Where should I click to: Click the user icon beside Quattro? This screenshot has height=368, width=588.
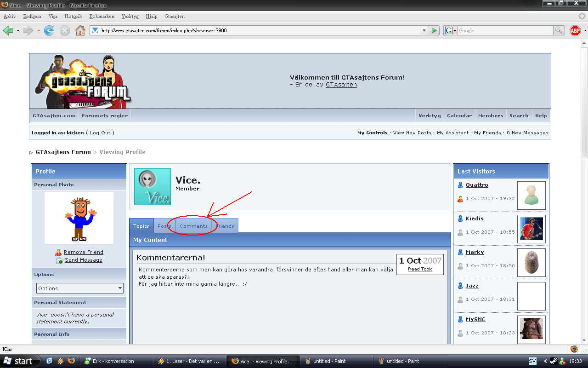460,185
